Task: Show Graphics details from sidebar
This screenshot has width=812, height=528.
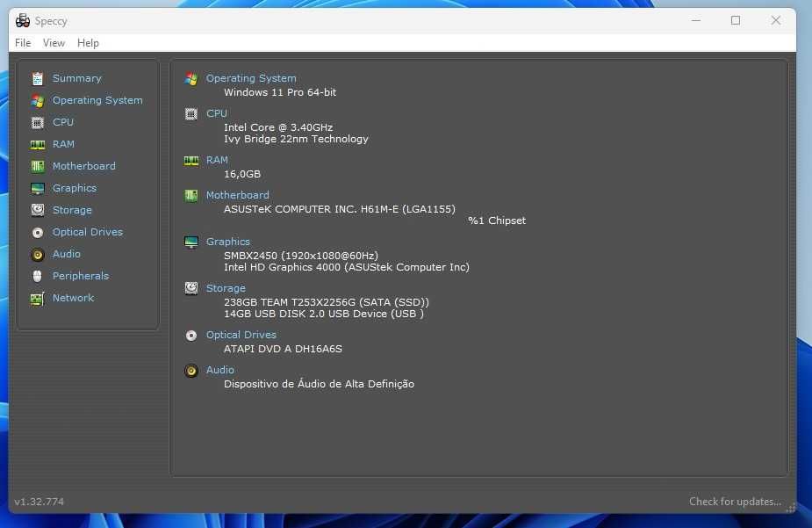Action: click(75, 188)
